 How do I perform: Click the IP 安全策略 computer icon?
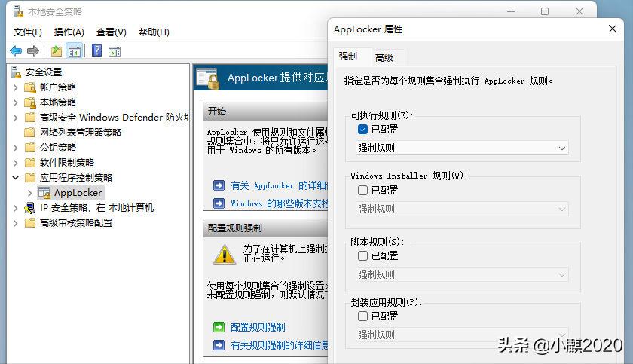click(30, 208)
